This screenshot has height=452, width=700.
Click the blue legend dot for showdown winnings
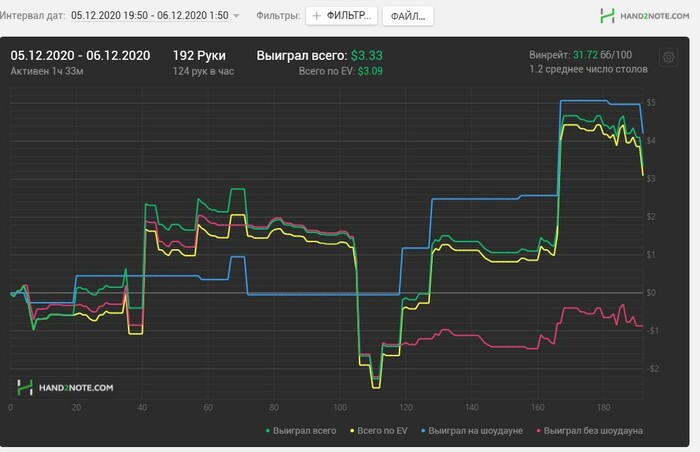point(423,431)
